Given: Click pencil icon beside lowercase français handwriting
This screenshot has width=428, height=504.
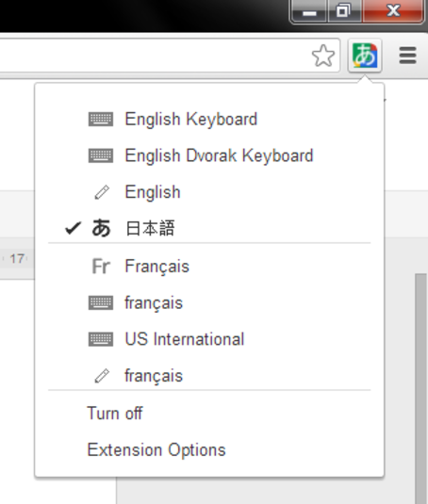Looking at the screenshot, I should tap(102, 376).
